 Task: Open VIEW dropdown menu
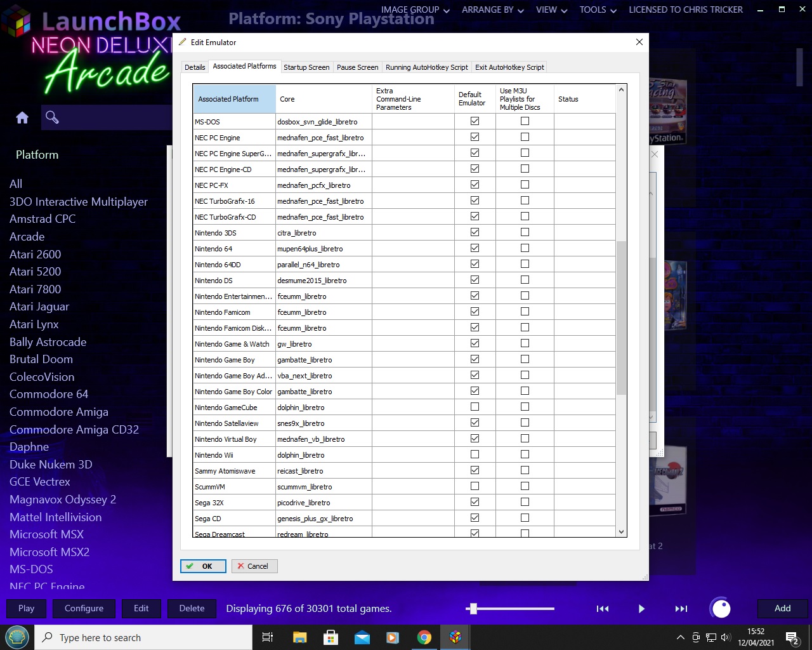point(551,10)
